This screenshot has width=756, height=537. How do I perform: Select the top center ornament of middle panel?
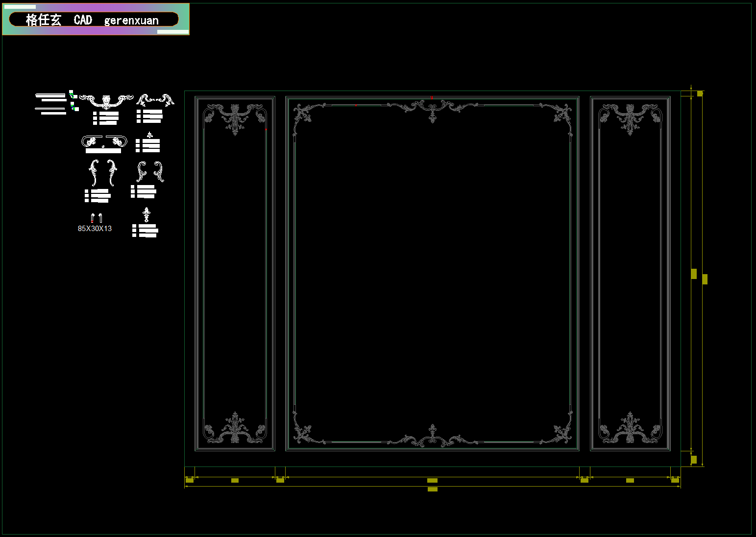[x=432, y=110]
